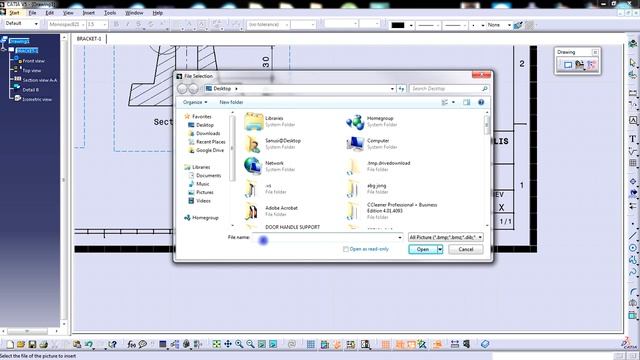Open the file type filter All Picture dropdown
Image resolution: width=640 pixels, height=360 pixels.
click(x=446, y=237)
